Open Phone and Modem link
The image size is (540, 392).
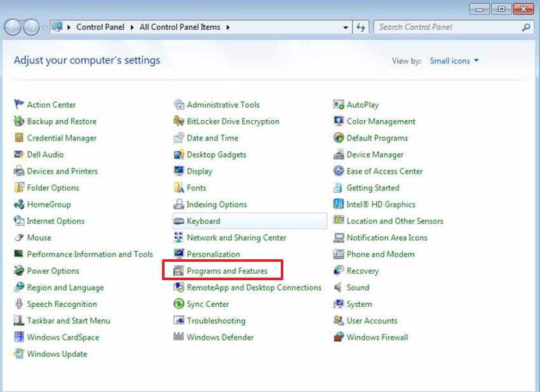(x=381, y=254)
